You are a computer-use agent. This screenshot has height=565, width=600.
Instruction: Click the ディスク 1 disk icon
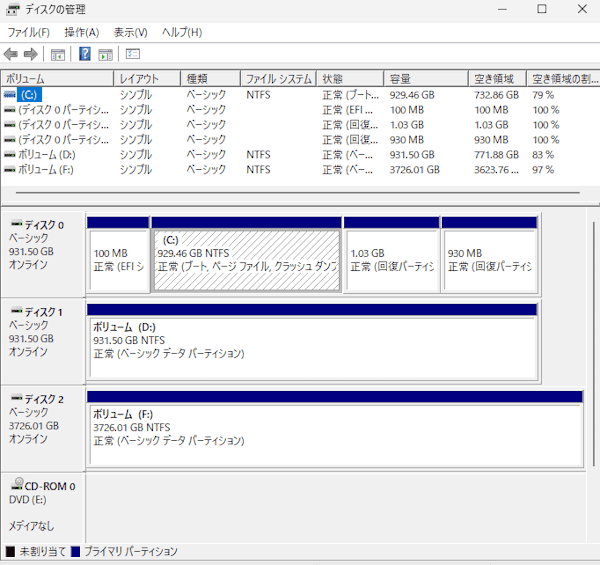click(x=16, y=310)
